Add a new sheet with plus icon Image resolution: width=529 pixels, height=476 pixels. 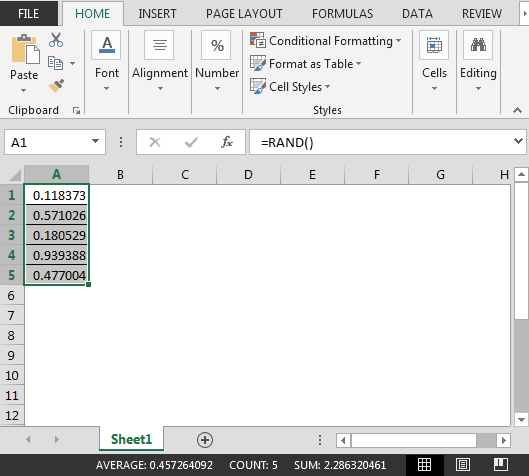(x=205, y=440)
